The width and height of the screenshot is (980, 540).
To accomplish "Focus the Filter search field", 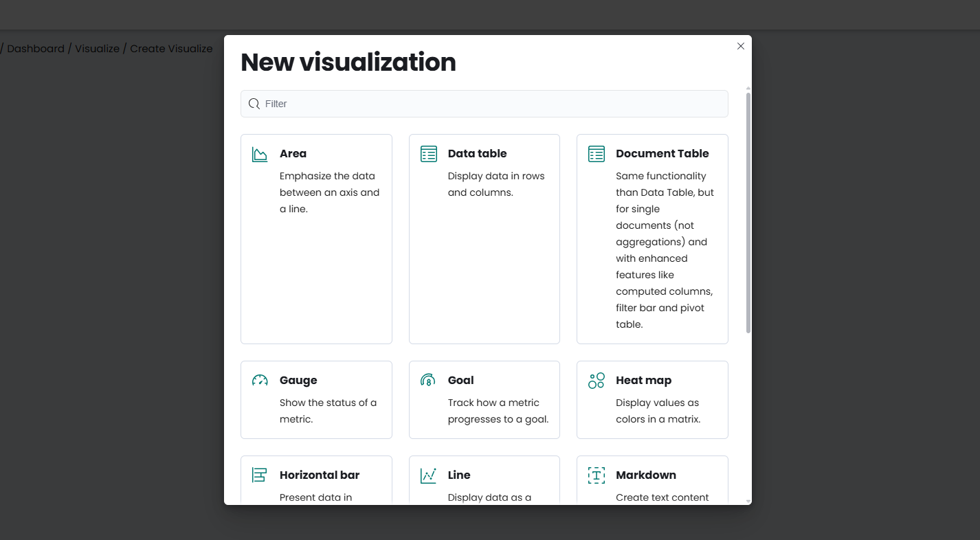I will click(485, 104).
